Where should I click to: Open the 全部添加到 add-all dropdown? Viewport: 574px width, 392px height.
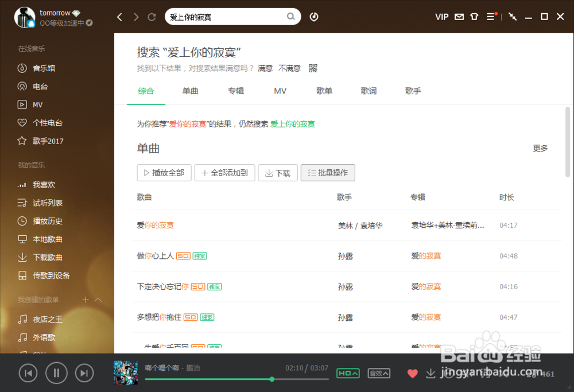pos(224,172)
